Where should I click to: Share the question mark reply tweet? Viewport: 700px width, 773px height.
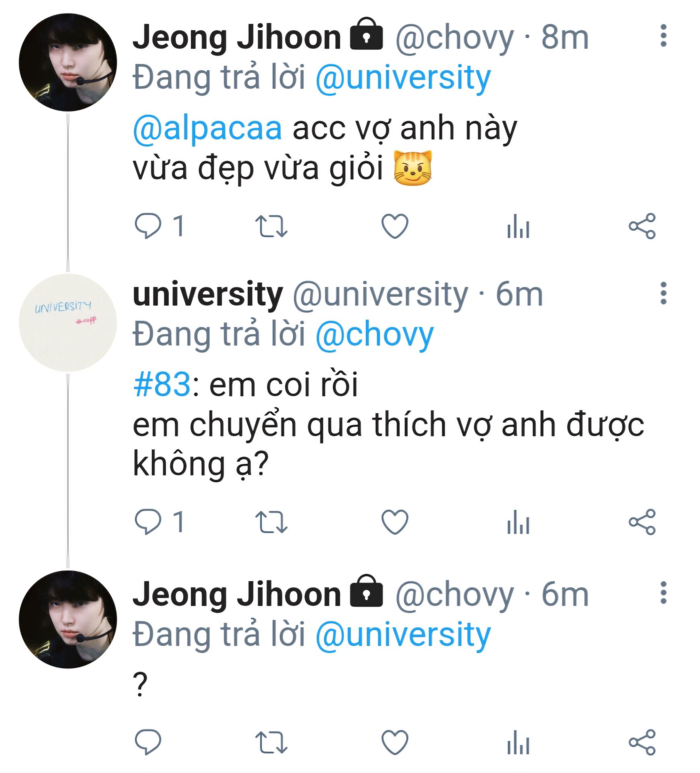point(642,742)
